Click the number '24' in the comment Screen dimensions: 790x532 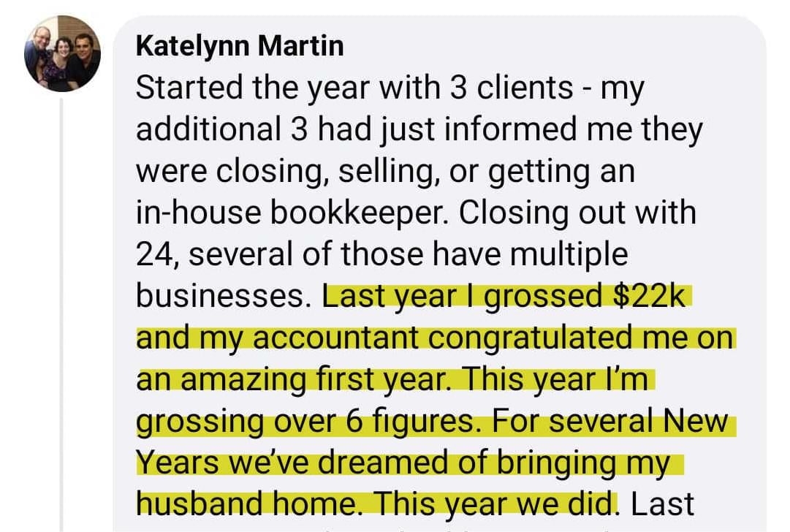point(155,254)
